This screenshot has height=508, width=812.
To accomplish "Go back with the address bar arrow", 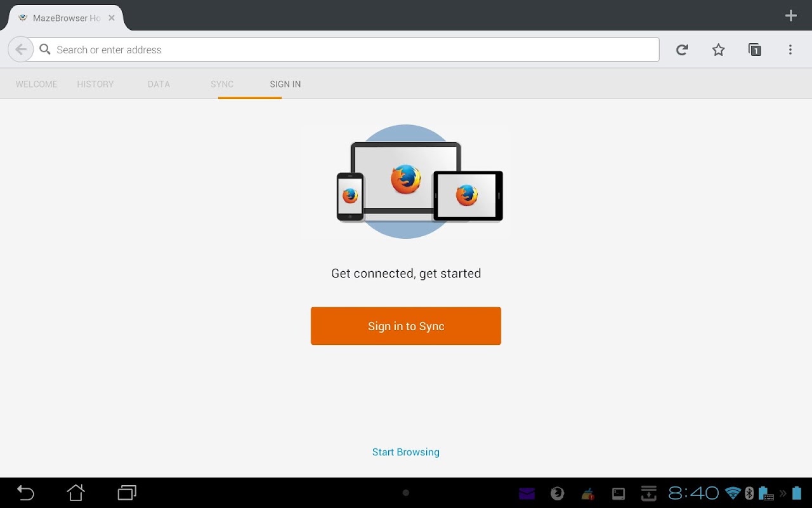I will pyautogui.click(x=21, y=50).
